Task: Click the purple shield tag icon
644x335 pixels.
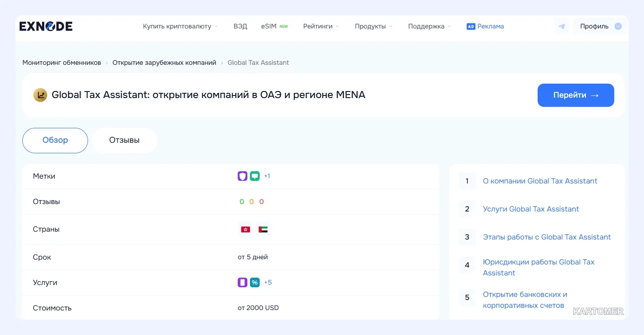Action: click(243, 176)
